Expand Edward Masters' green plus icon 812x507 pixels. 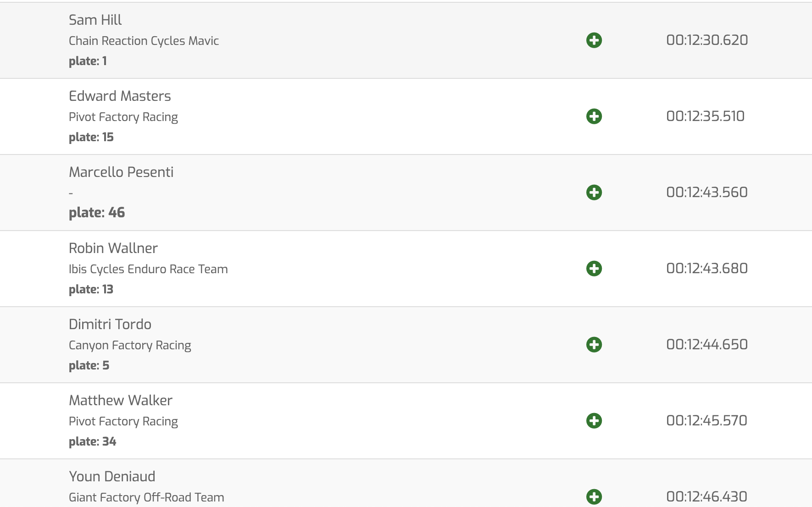[594, 116]
